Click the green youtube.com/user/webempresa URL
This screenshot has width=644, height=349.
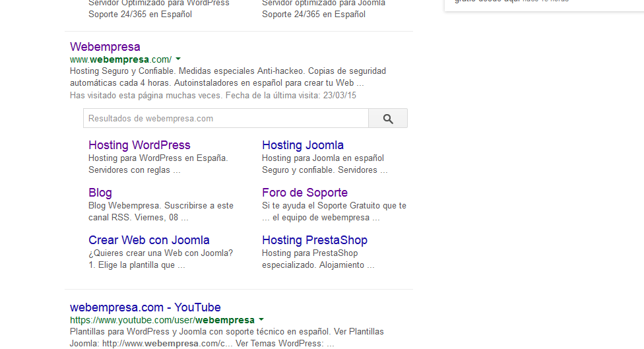[x=162, y=320]
